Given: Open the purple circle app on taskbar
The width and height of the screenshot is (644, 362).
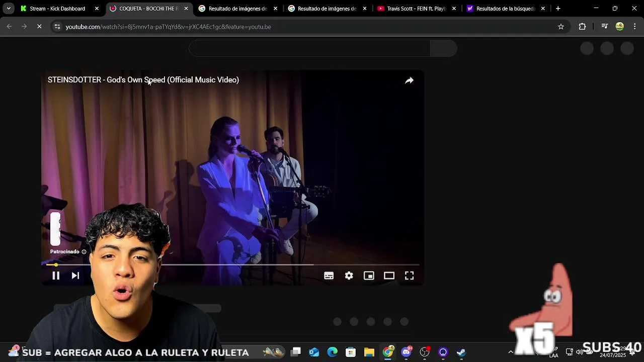Looking at the screenshot, I should 443,352.
